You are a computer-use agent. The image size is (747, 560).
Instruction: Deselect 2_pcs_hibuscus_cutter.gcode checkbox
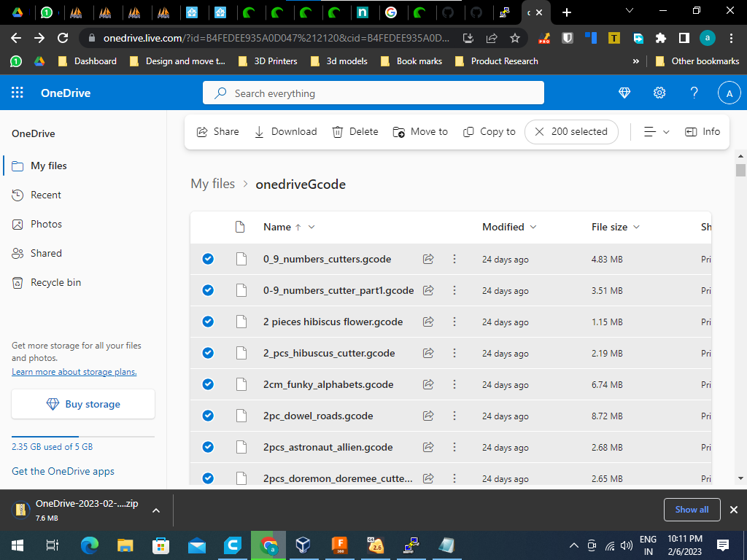[x=208, y=353]
